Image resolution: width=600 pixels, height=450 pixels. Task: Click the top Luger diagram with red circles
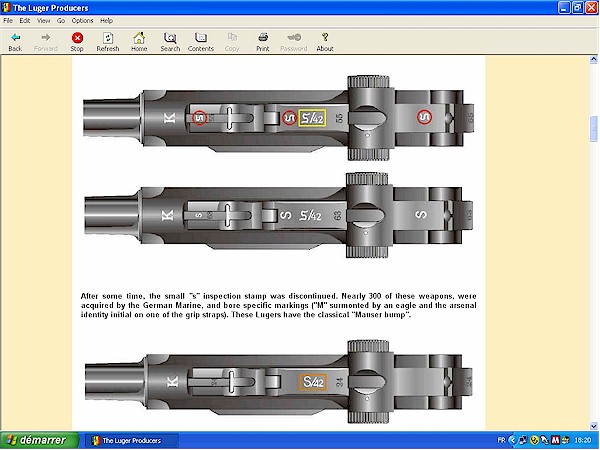(x=279, y=117)
